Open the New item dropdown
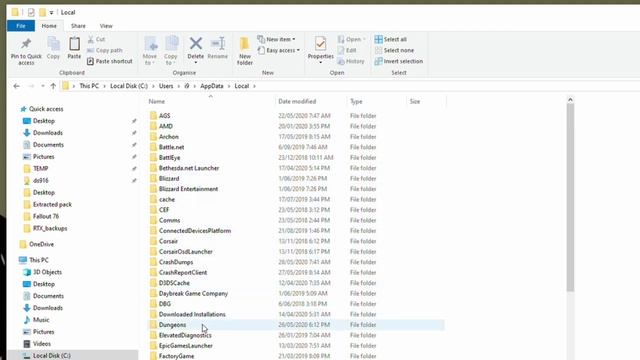Viewport: 640px width, 360px height. 276,39
